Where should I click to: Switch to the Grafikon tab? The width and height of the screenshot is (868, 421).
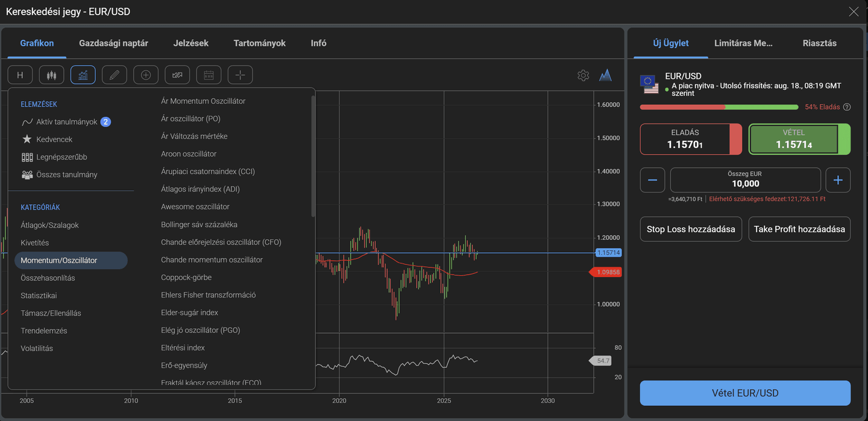(x=37, y=43)
